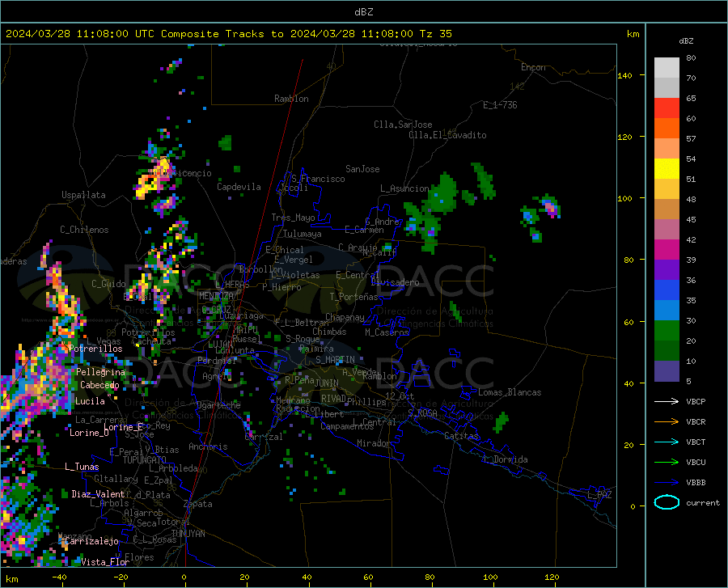
Task: Click the Uspallata map label
Action: 83,195
